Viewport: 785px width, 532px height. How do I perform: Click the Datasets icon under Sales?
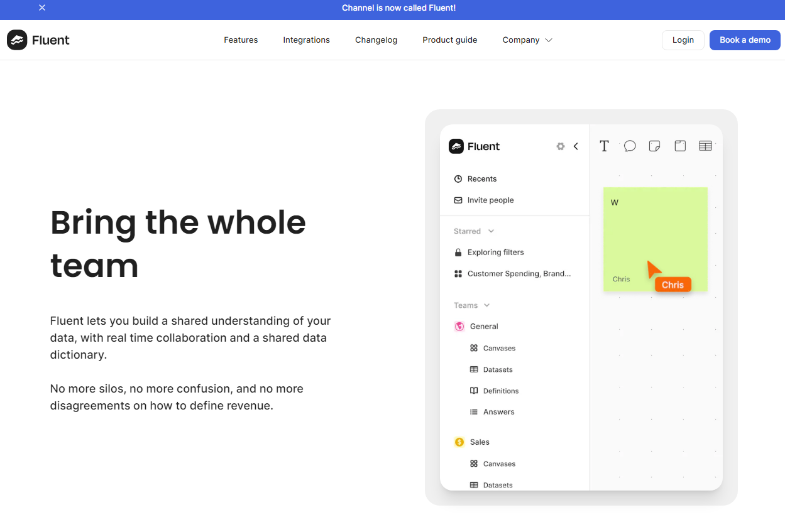(474, 485)
